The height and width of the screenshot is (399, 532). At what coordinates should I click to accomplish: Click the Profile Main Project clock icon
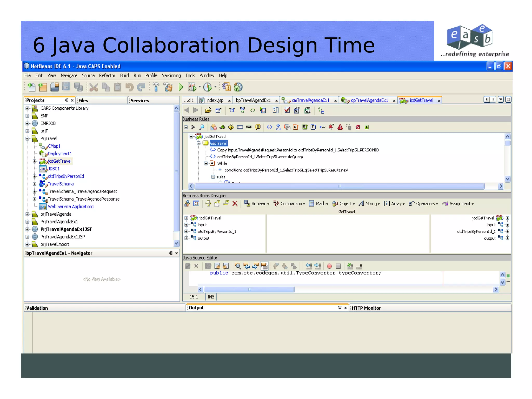(x=208, y=87)
